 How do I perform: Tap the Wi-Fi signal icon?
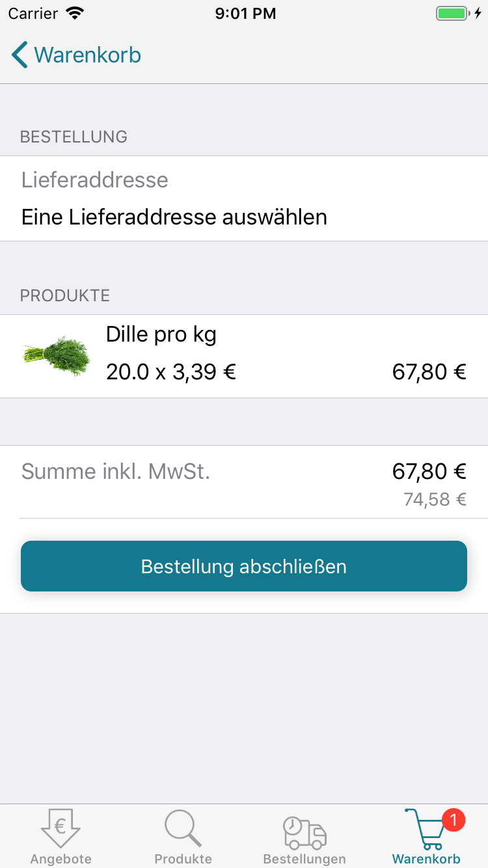[75, 13]
